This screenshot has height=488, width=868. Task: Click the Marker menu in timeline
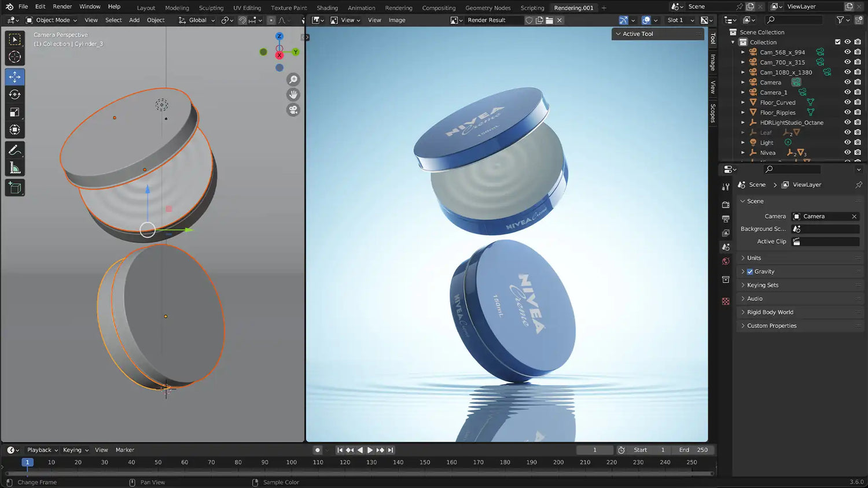[125, 450]
